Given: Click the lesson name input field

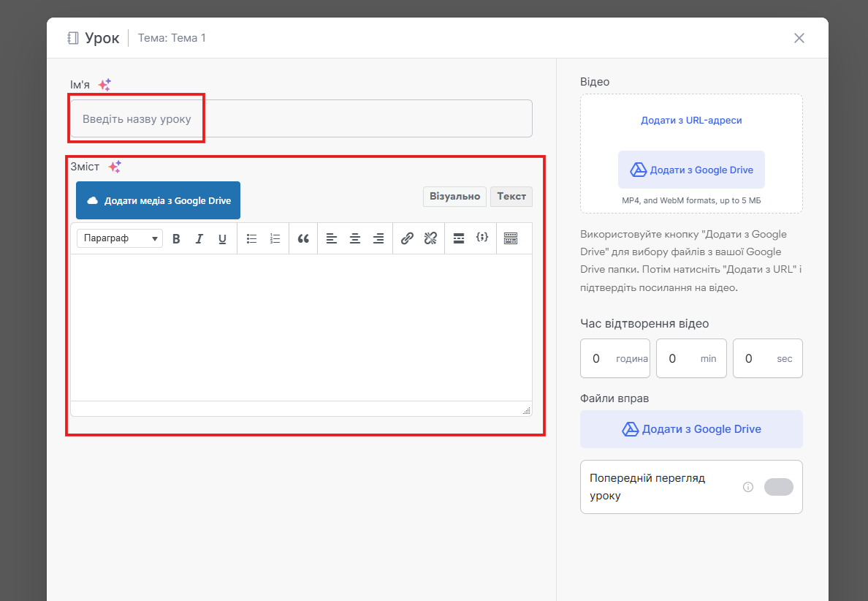Looking at the screenshot, I should point(301,118).
